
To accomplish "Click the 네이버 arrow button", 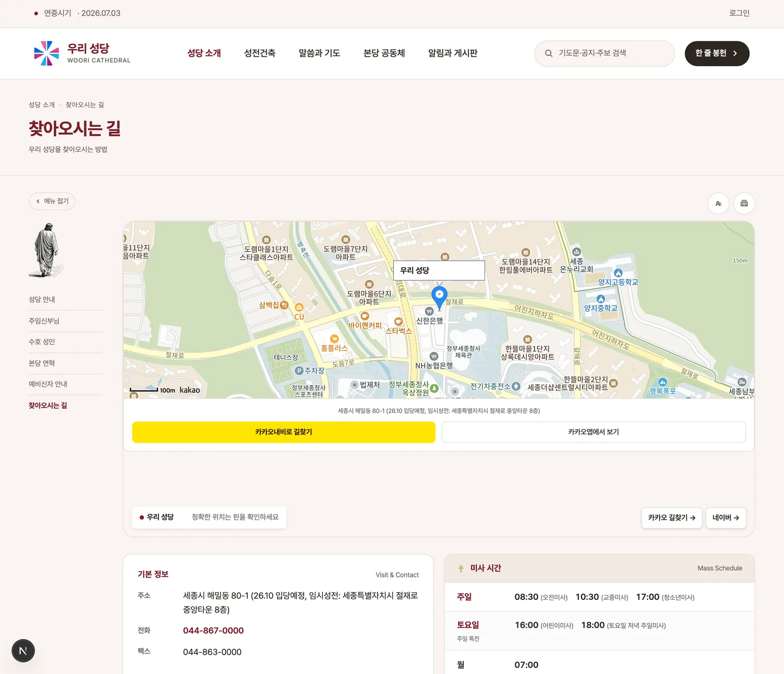I will tap(726, 518).
